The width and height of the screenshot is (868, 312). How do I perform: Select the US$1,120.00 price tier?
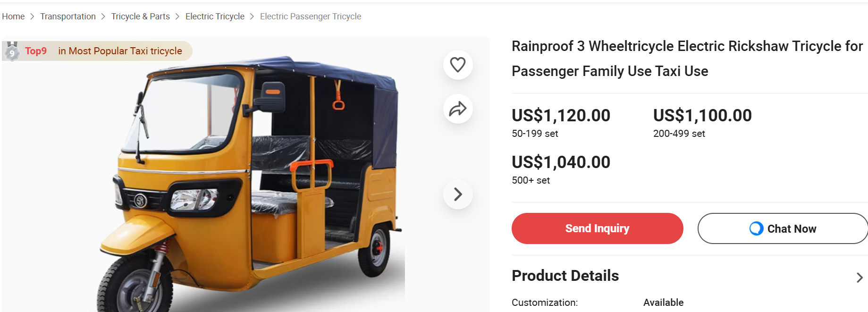click(x=561, y=116)
